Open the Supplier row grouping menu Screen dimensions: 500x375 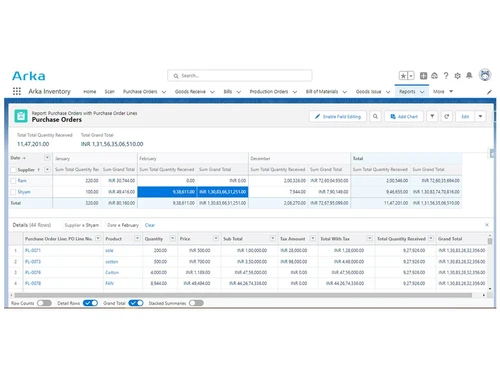click(47, 170)
